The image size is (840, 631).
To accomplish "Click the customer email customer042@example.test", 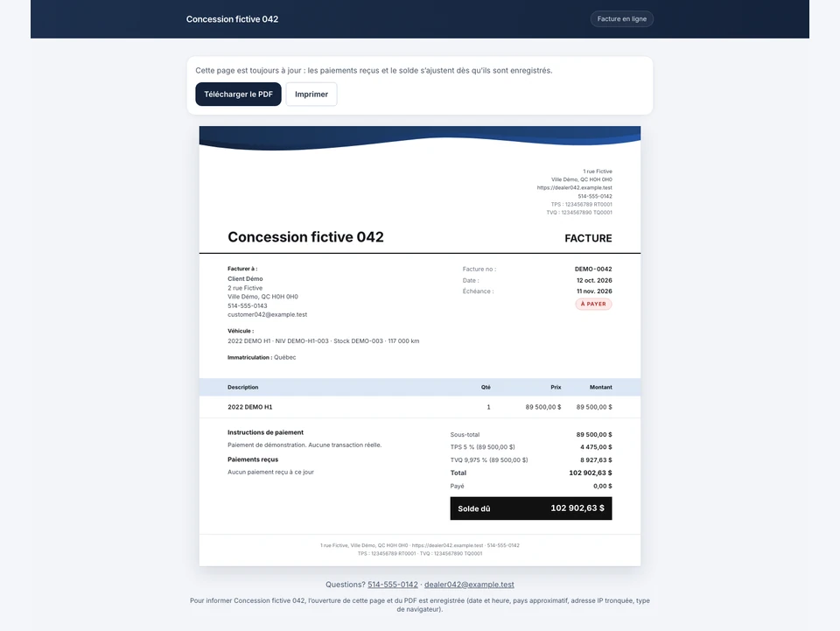I will click(268, 314).
